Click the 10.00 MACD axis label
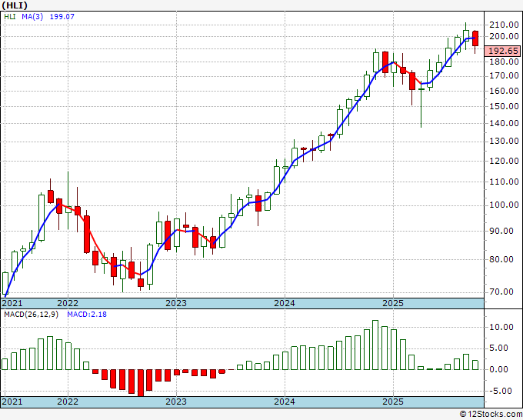Screen dimensions: 523x420 [504, 327]
